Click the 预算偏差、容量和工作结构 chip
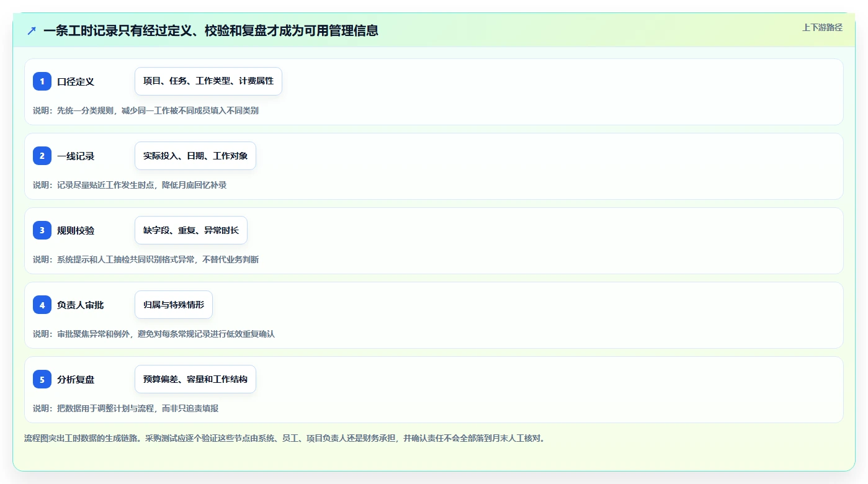 coord(195,379)
